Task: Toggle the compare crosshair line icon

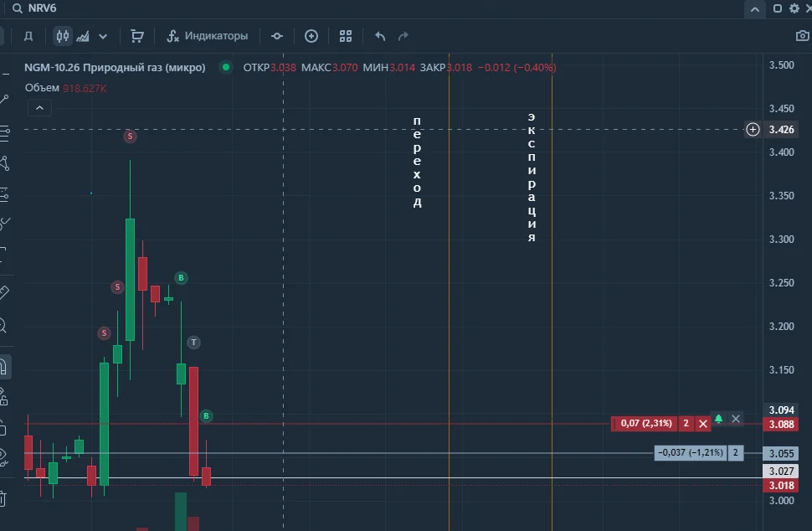Action: coord(277,36)
